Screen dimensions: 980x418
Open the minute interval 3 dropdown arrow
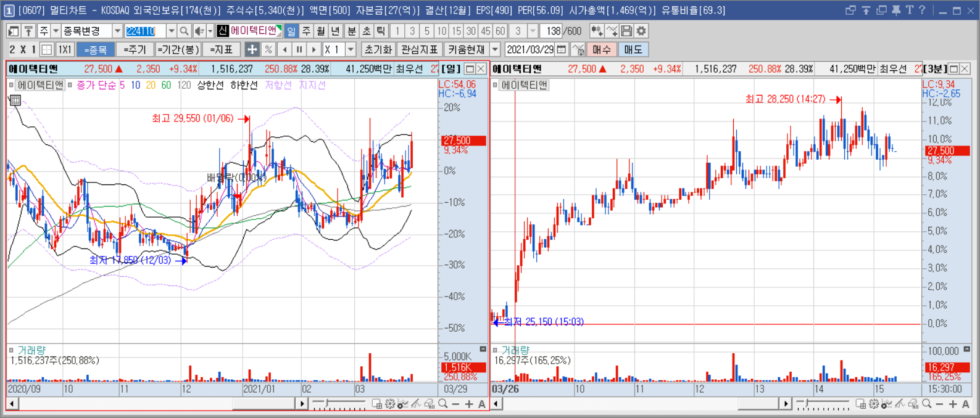point(533,31)
